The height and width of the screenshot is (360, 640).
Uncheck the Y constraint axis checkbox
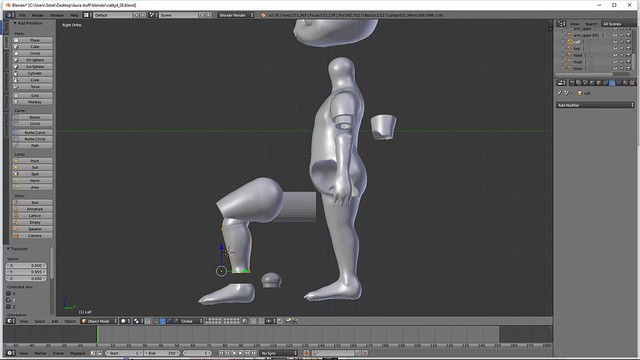point(9,300)
